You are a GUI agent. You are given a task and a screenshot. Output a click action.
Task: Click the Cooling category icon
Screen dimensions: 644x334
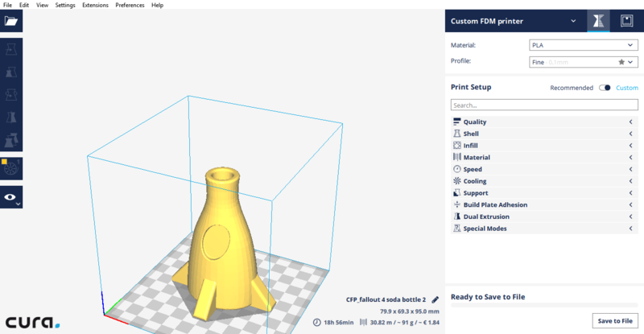456,181
